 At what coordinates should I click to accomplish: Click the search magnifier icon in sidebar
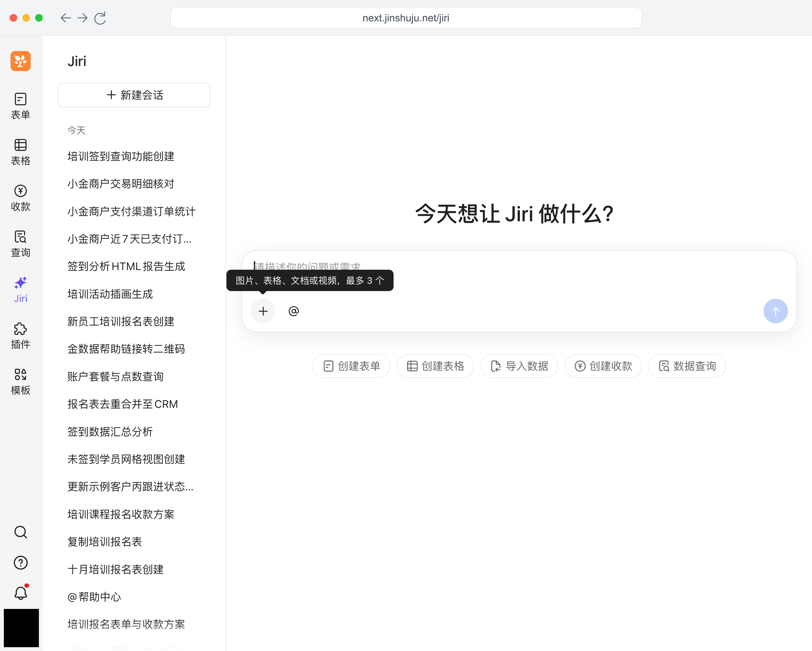[21, 532]
